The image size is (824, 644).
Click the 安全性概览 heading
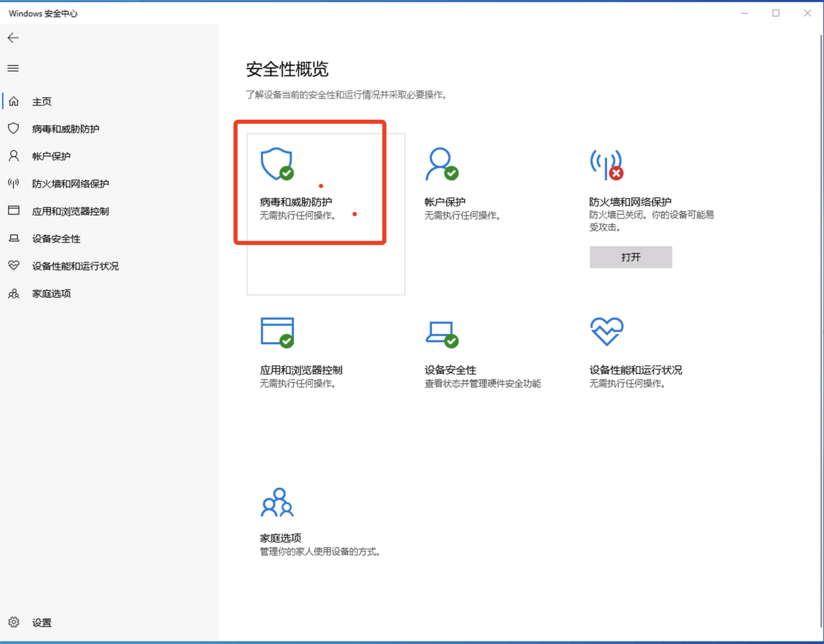(x=287, y=69)
